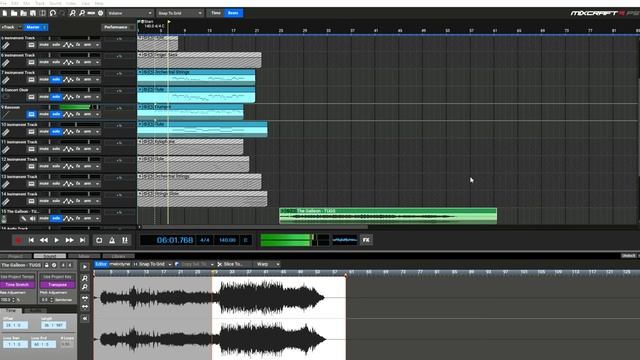Toggle the metronome icon in the transport

pos(112,240)
